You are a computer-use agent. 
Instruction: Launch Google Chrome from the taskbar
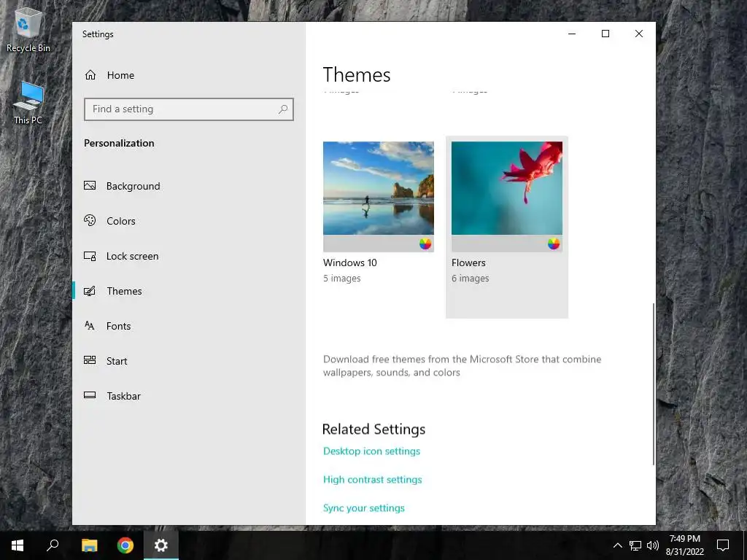tap(125, 545)
